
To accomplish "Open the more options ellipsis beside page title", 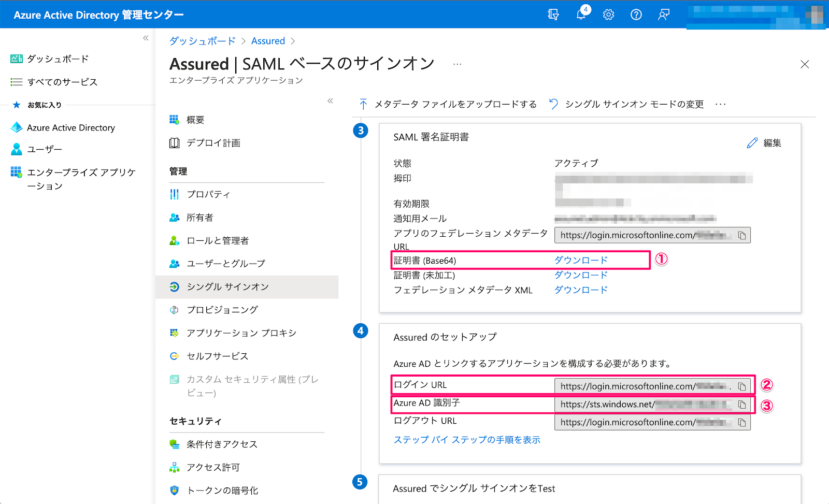I will (x=457, y=64).
